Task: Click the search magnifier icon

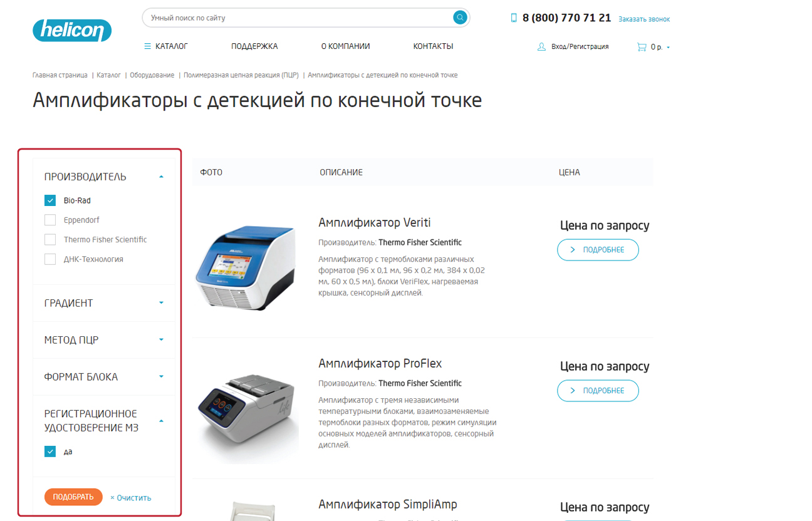Action: (x=460, y=18)
